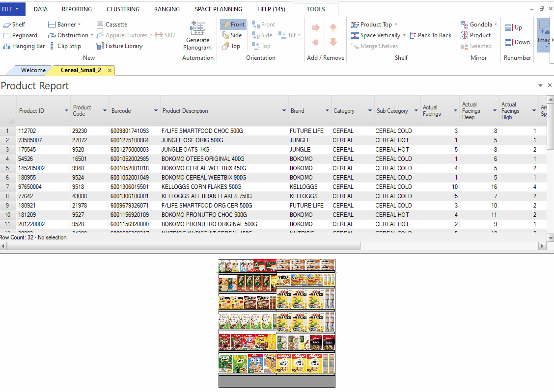Click the BOKOMO PRONUTRO CHOC 500G cell

[x=224, y=215]
